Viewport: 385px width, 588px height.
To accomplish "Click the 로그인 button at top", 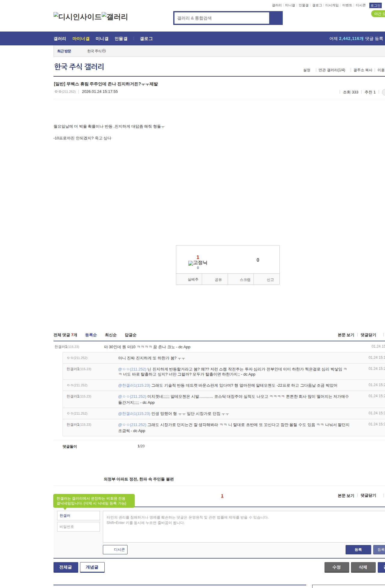I will pos(375,5).
